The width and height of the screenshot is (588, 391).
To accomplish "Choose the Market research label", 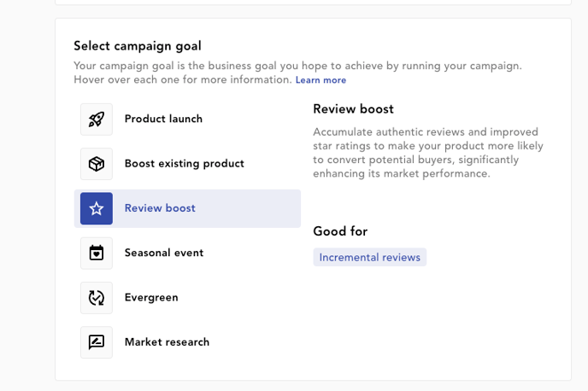I will pyautogui.click(x=167, y=342).
